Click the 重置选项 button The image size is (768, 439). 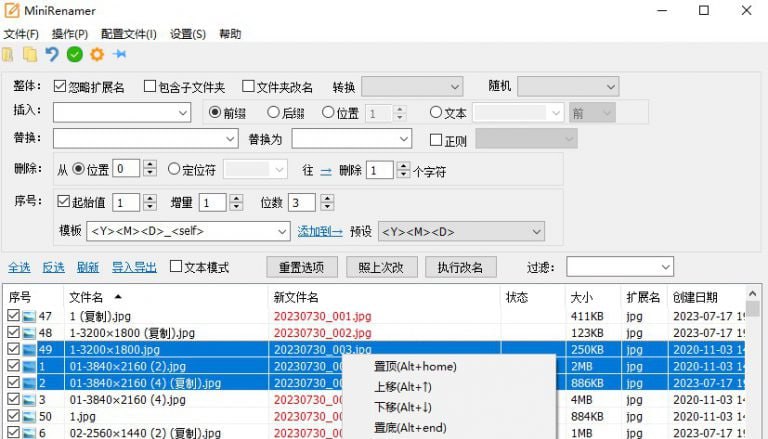pos(302,267)
